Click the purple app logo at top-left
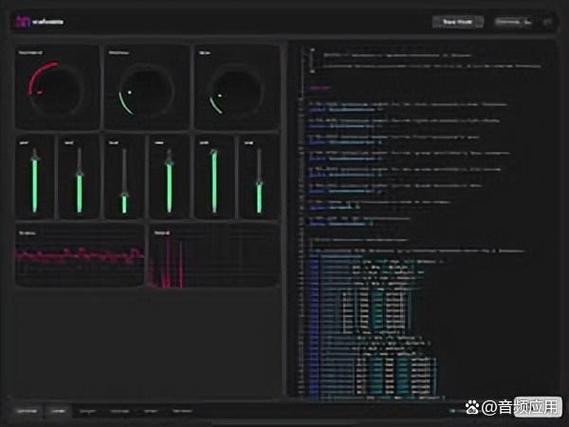Image resolution: width=569 pixels, height=427 pixels. pos(22,21)
